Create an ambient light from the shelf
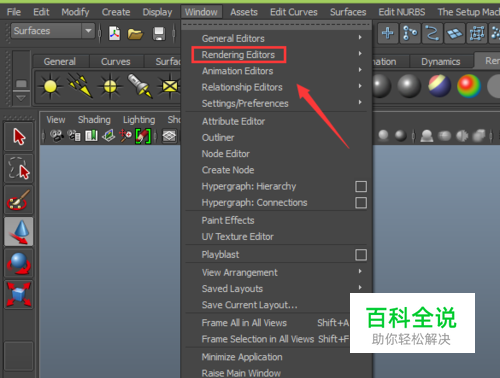500x378 pixels. (110, 86)
